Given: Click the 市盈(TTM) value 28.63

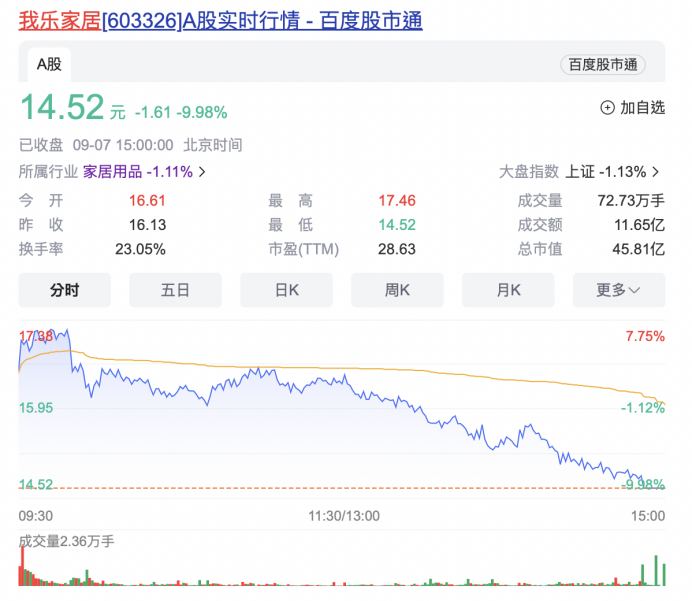Looking at the screenshot, I should point(397,249).
